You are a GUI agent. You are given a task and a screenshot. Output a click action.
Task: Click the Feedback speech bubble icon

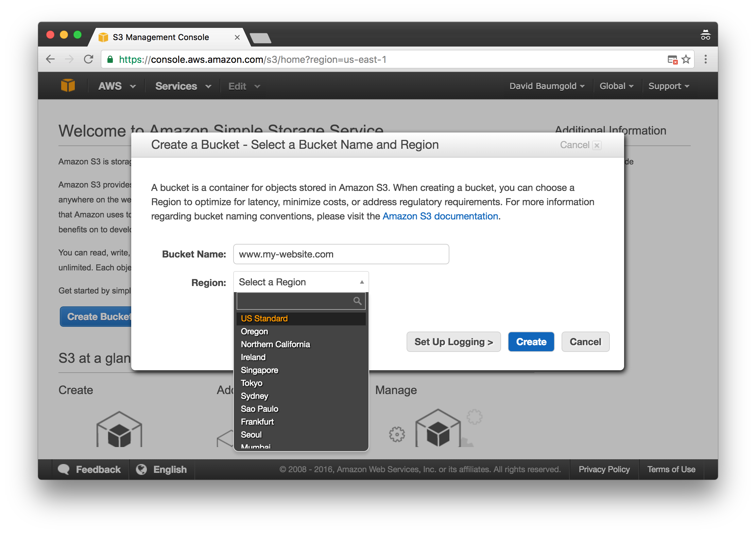pos(64,469)
